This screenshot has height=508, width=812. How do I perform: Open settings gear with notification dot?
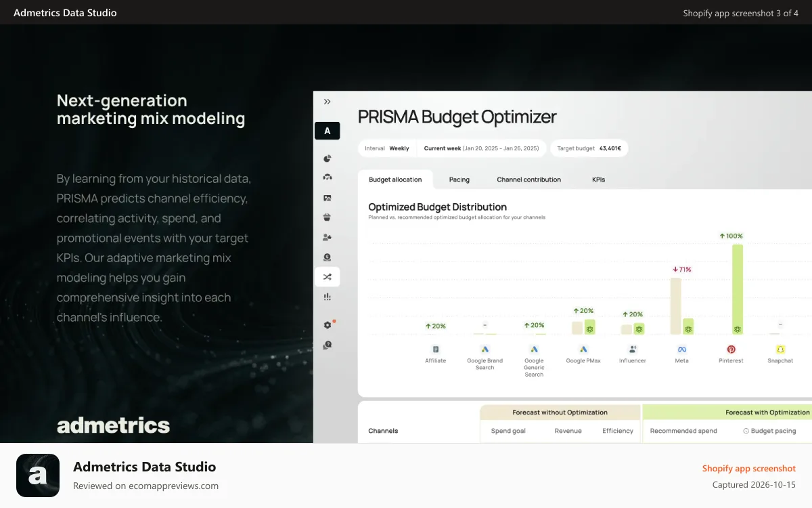328,325
